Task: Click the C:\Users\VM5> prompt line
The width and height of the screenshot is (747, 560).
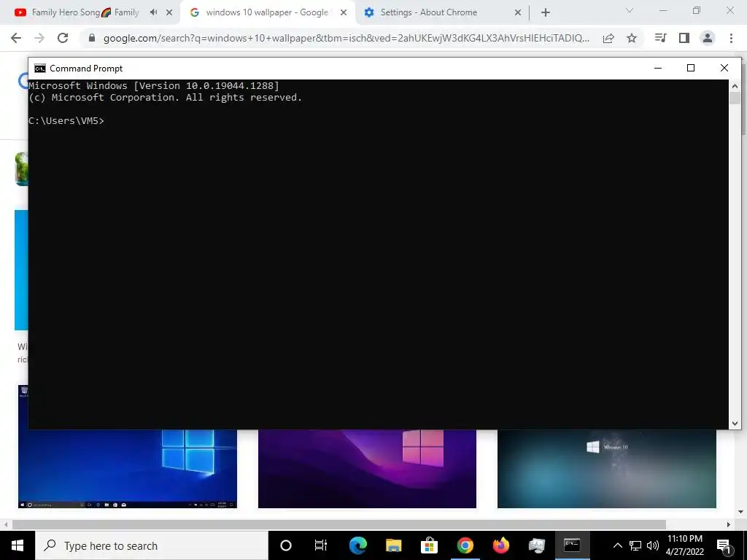Action: [x=66, y=120]
